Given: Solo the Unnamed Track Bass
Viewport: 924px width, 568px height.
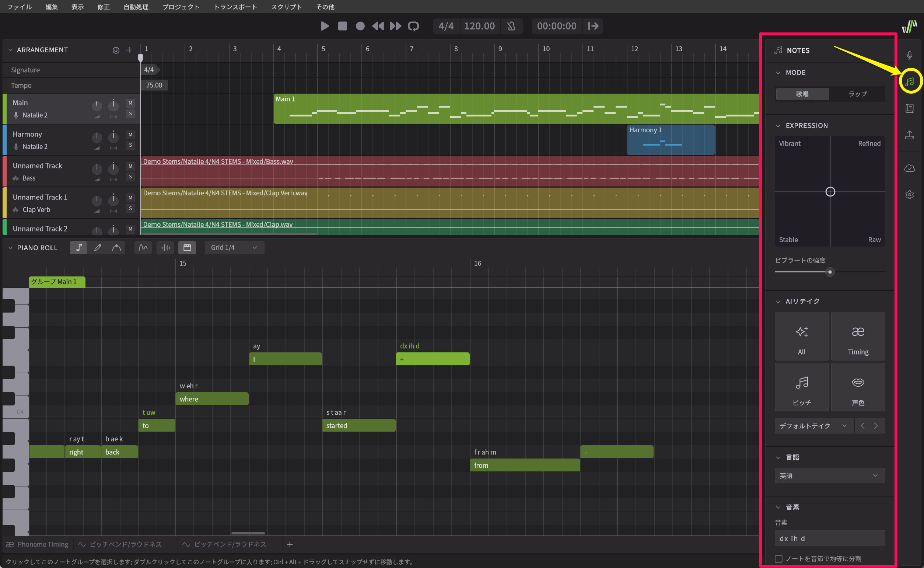Looking at the screenshot, I should [x=130, y=177].
